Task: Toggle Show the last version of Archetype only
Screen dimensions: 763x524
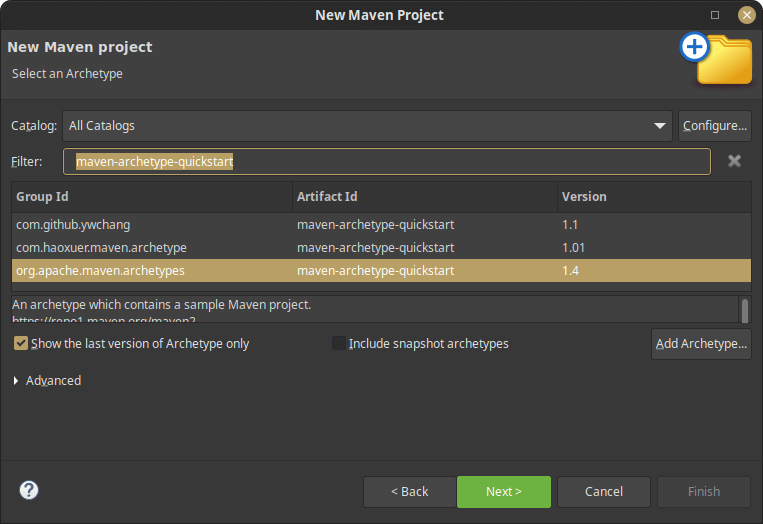Action: click(20, 343)
